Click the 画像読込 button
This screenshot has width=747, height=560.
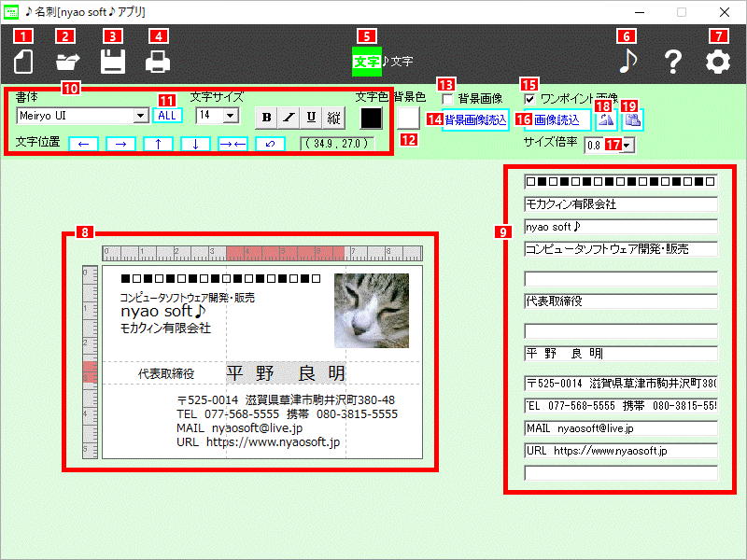point(557,120)
